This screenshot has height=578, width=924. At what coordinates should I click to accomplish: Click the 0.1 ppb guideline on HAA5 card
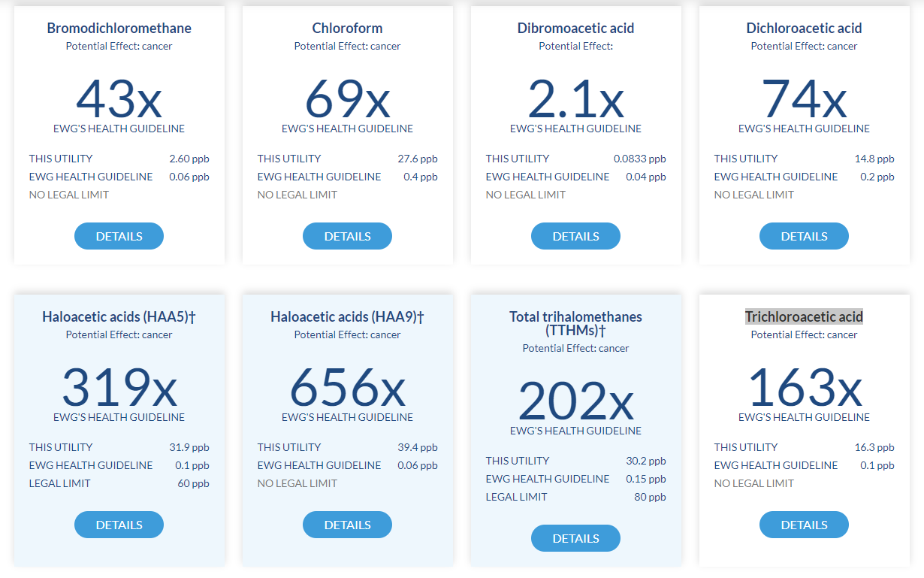pos(192,465)
